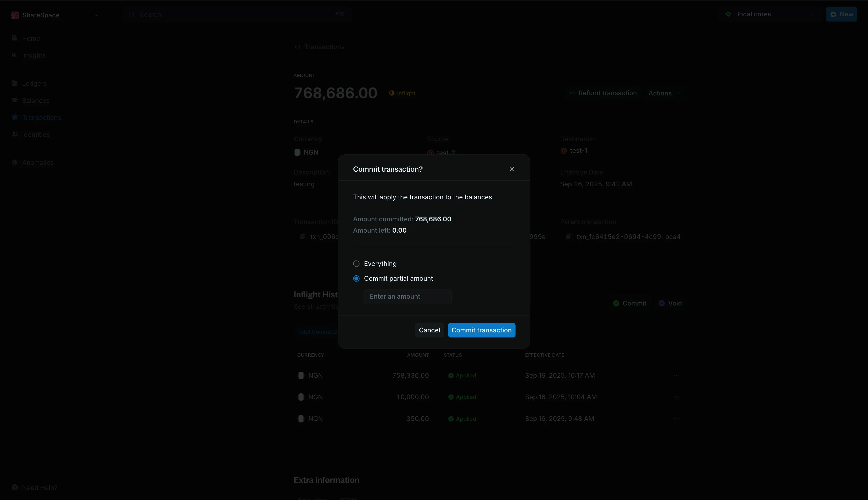Open row menu for 350.00 entry
868x500 pixels.
pyautogui.click(x=676, y=419)
